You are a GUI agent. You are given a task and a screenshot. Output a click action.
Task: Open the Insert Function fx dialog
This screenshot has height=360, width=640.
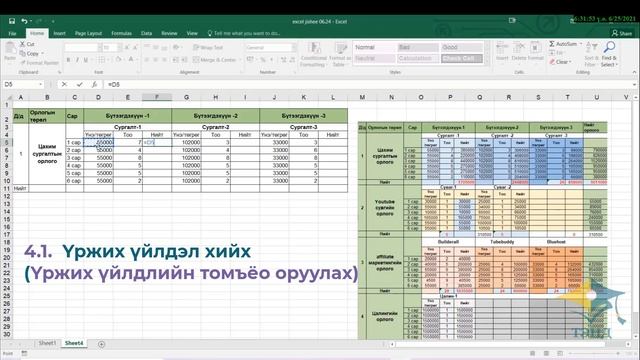[94, 84]
